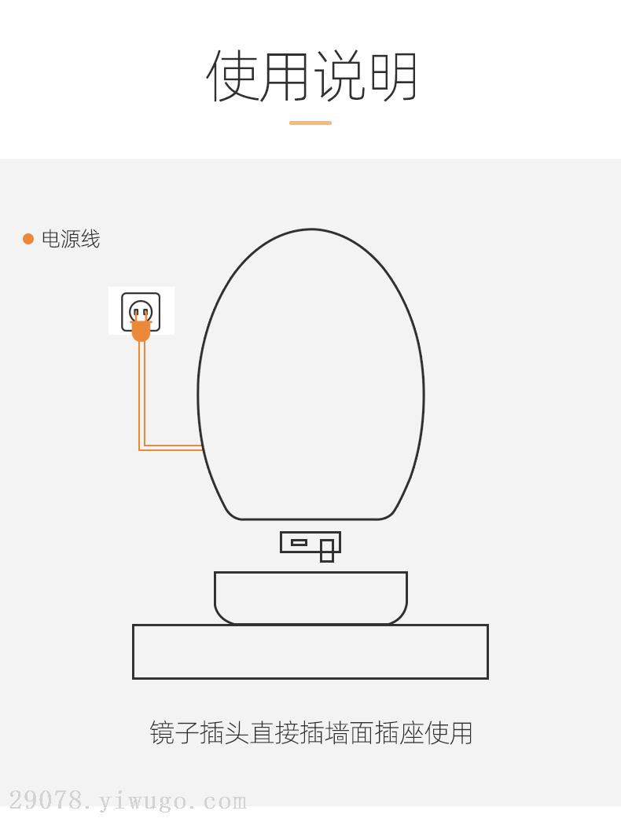The width and height of the screenshot is (621, 840).
Task: Click the 使用说明 heading
Action: pyautogui.click(x=311, y=75)
